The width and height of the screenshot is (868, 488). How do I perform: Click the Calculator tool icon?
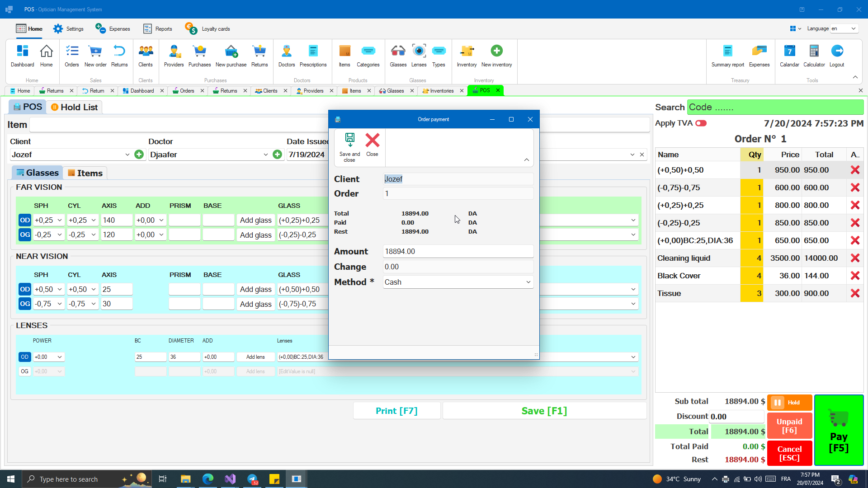(x=814, y=54)
